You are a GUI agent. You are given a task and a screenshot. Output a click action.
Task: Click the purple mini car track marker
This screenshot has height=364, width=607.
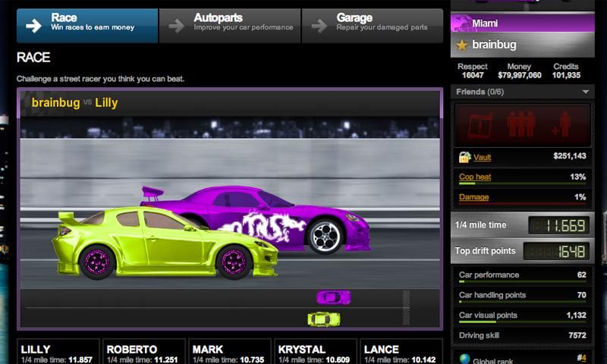point(329,297)
